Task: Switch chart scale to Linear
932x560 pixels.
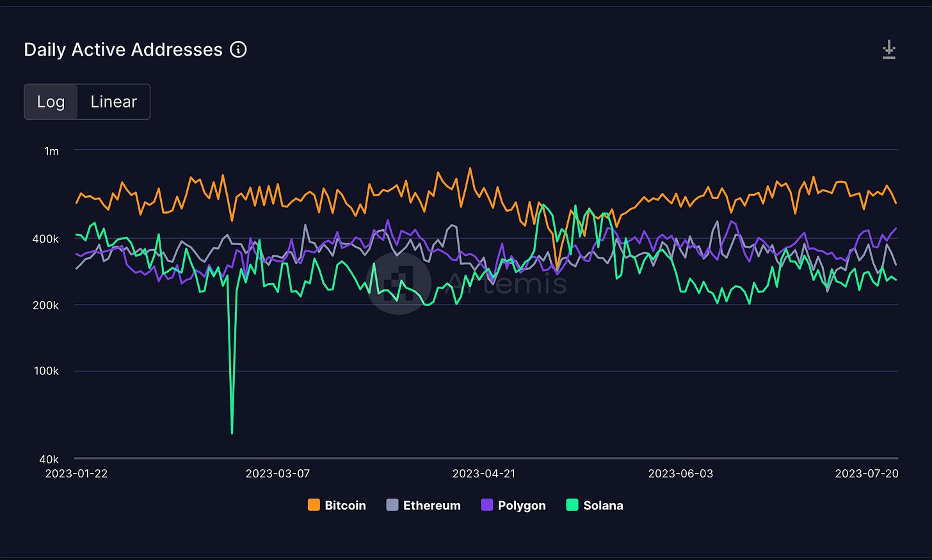Action: [114, 102]
